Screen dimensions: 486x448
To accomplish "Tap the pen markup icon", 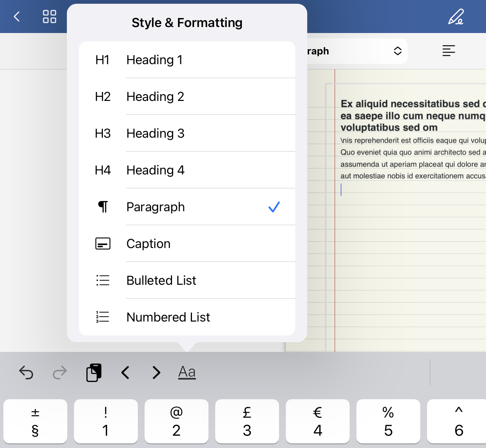I will pos(456,17).
